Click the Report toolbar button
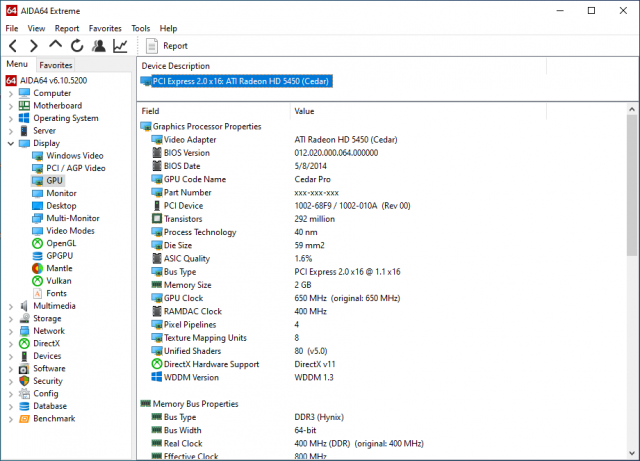This screenshot has width=640, height=461. [x=167, y=46]
